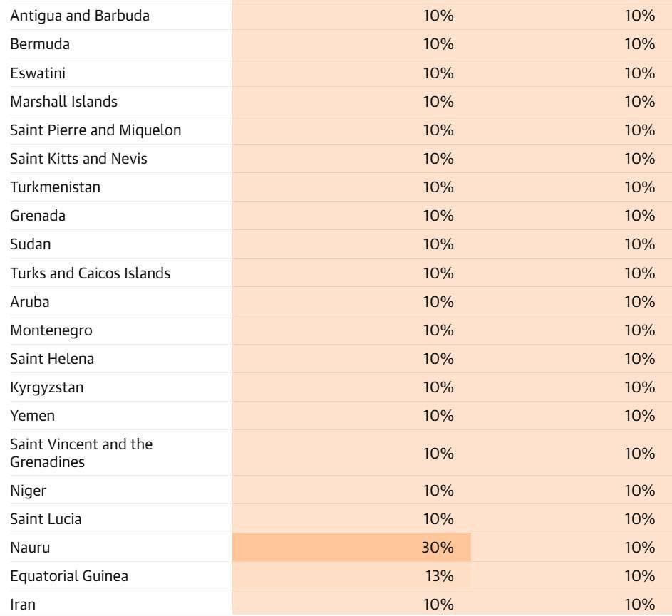Select the Turks and Caicos Islands label
Image resolution: width=672 pixels, height=616 pixels.
pos(90,273)
